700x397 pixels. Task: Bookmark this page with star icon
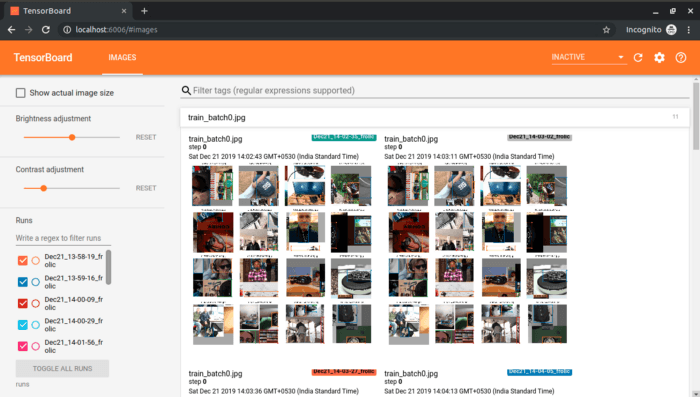(606, 30)
